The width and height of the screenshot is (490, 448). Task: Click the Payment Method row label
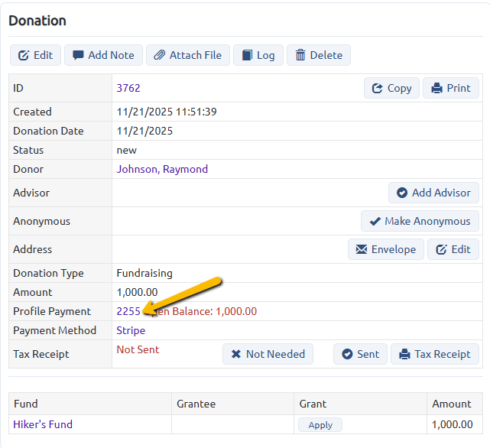[55, 330]
